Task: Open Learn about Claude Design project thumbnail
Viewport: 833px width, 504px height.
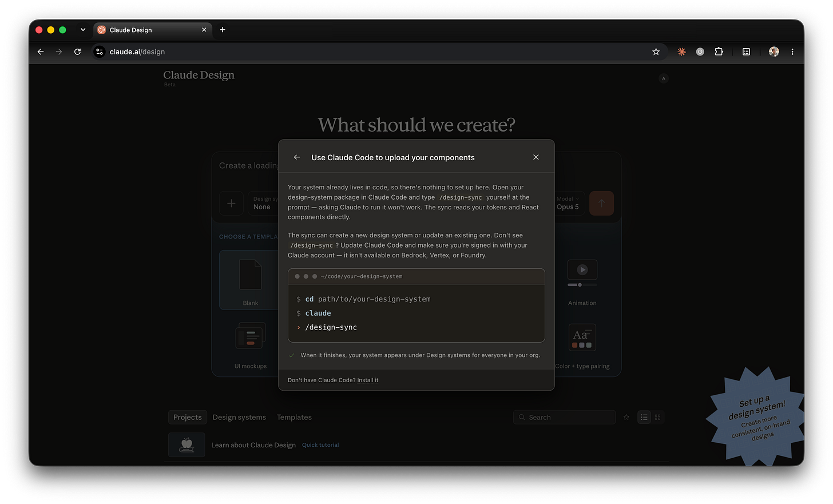Action: pos(187,445)
